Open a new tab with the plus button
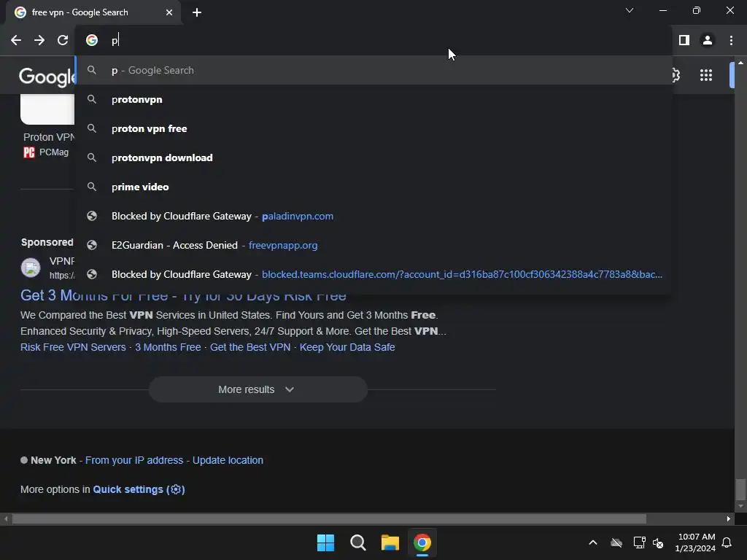Screen dimensions: 747x560 coord(197,12)
